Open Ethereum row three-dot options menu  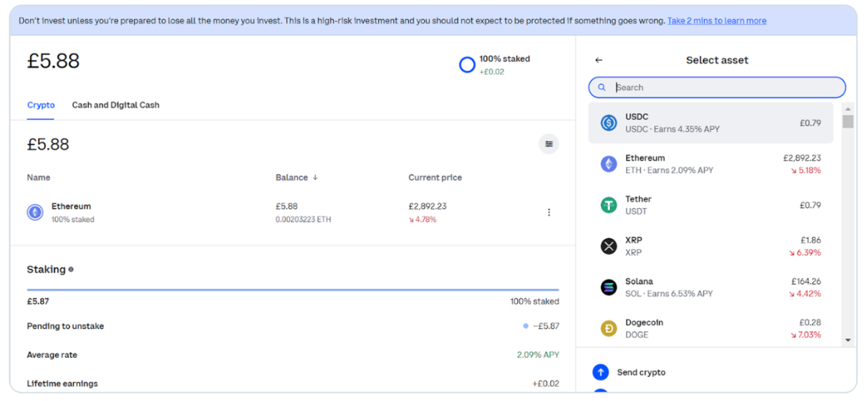[x=549, y=213]
